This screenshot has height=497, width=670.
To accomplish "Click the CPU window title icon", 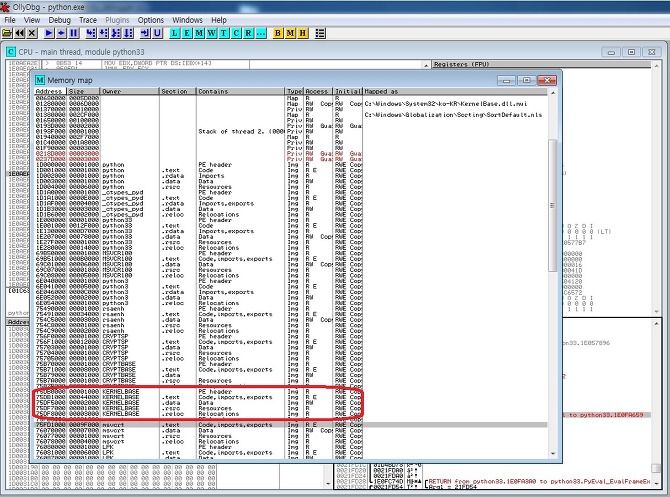I will tap(11, 52).
